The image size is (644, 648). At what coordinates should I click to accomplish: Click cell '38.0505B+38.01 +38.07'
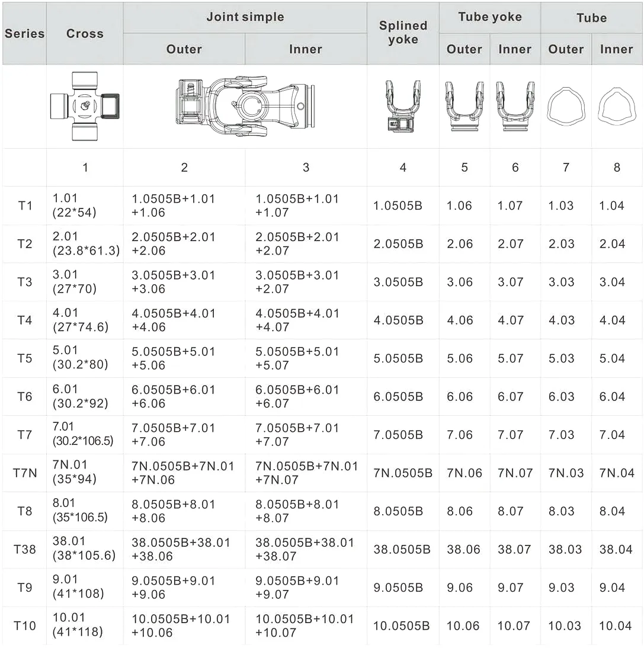305,550
